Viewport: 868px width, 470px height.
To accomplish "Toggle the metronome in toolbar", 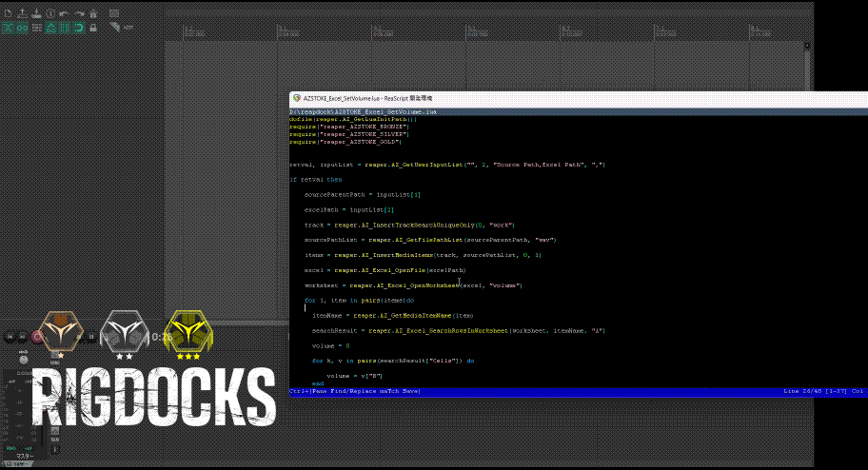I will pyautogui.click(x=93, y=13).
